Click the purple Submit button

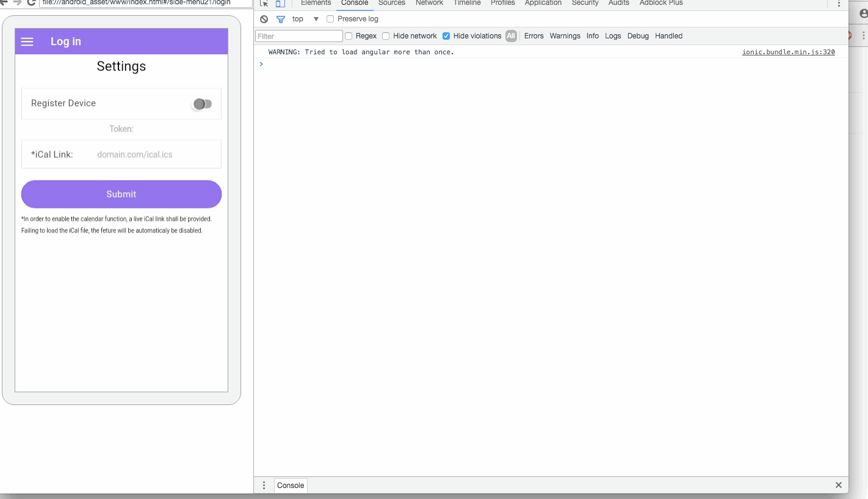pyautogui.click(x=121, y=194)
